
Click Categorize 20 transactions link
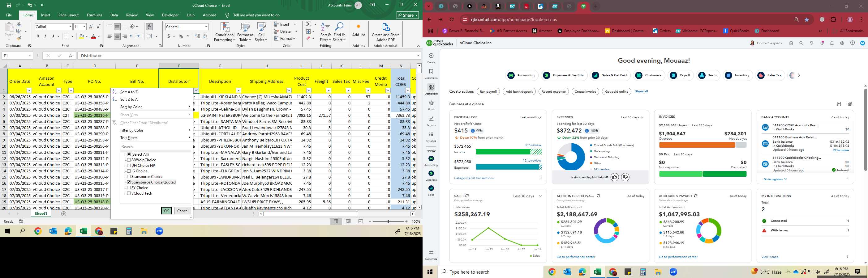pos(474,178)
